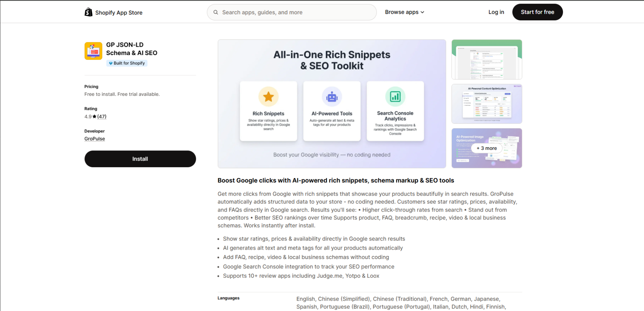Image resolution: width=644 pixels, height=311 pixels.
Task: Click the Search Console Analytics card title
Action: click(x=395, y=116)
